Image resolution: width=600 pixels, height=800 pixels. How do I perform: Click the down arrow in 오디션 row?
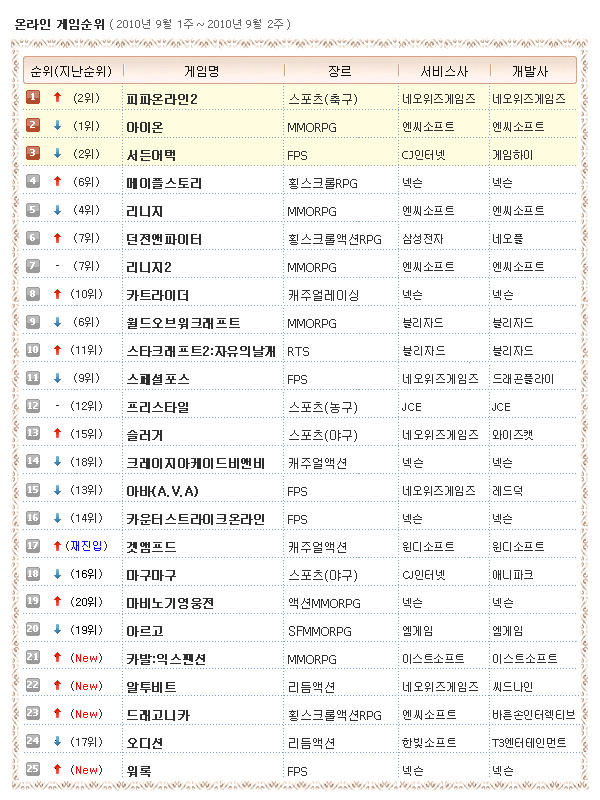[x=59, y=742]
